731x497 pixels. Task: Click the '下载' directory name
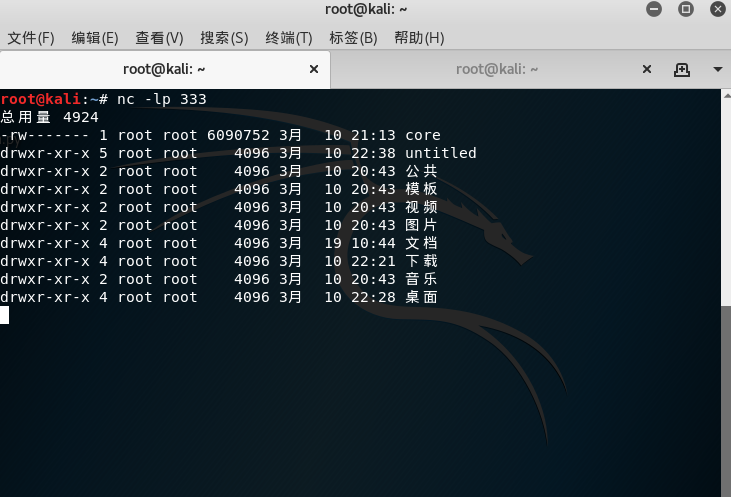421,261
